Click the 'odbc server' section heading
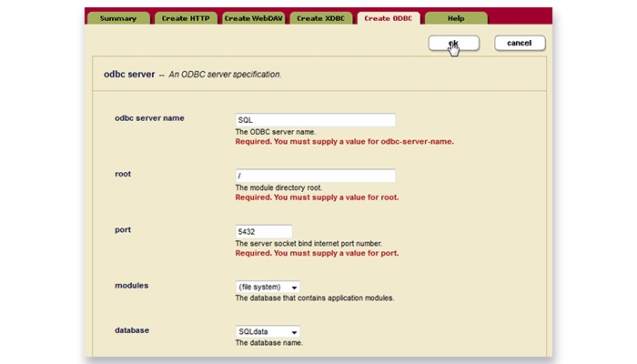The width and height of the screenshot is (637, 364). point(130,74)
